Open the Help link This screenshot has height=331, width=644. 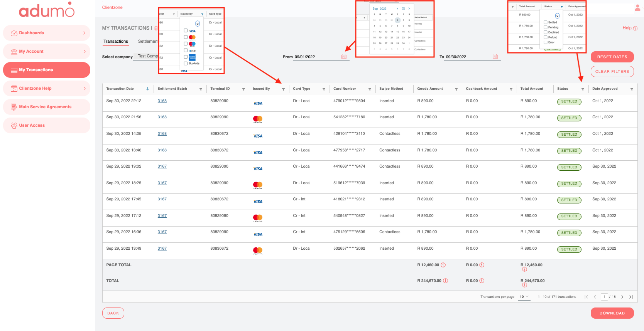pos(627,28)
